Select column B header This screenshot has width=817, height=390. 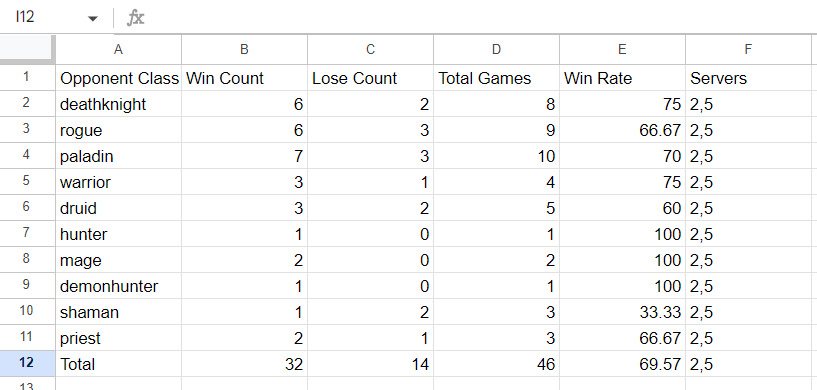click(244, 50)
